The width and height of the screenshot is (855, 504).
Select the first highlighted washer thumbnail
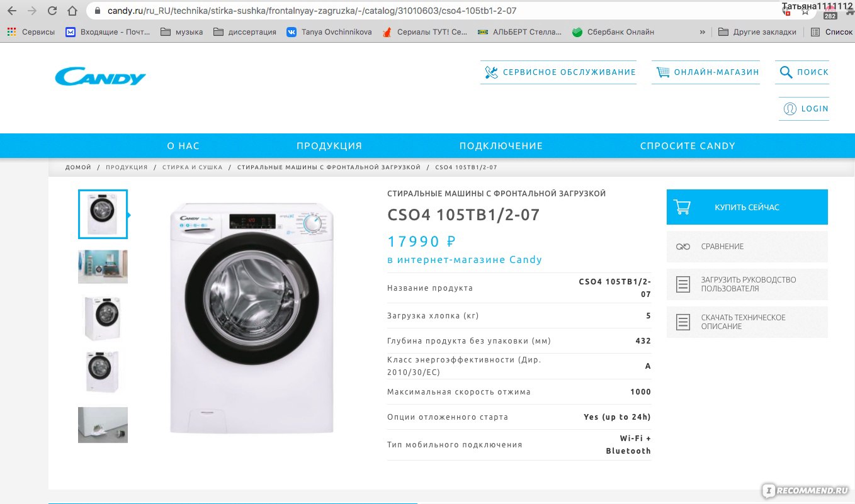click(x=103, y=214)
